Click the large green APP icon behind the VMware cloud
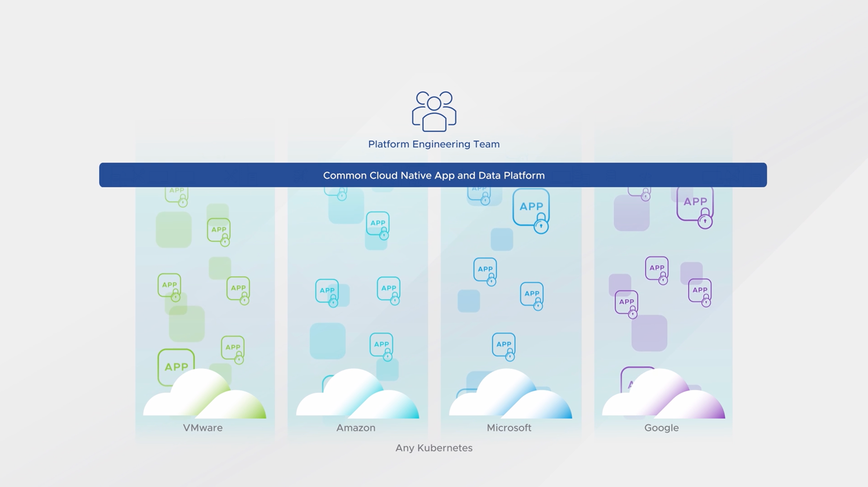Screen dimensions: 868x487 point(176,367)
